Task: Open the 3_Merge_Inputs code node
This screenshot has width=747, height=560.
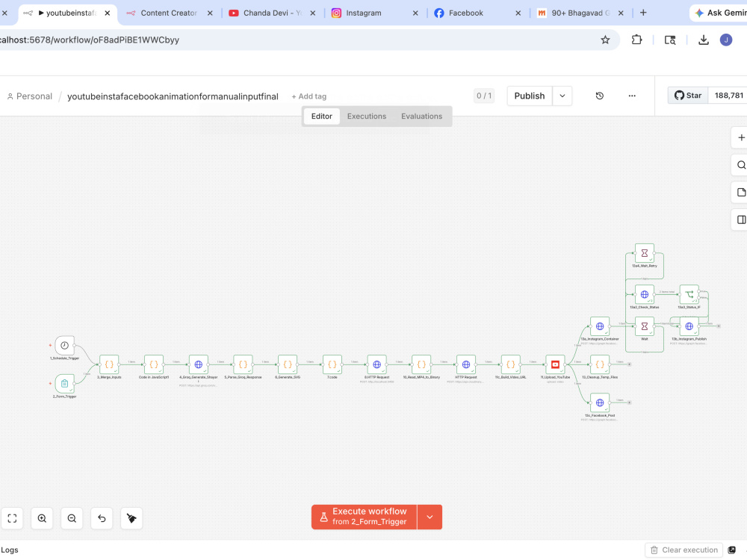Action: pyautogui.click(x=109, y=364)
